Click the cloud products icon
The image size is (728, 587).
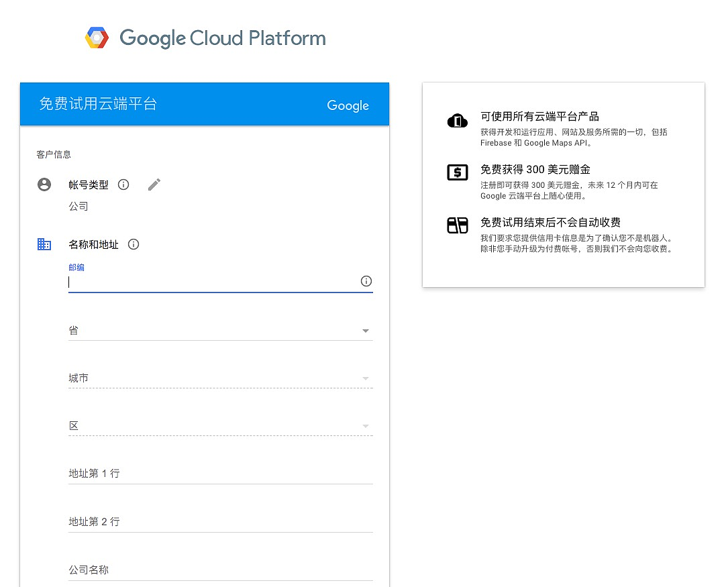457,121
